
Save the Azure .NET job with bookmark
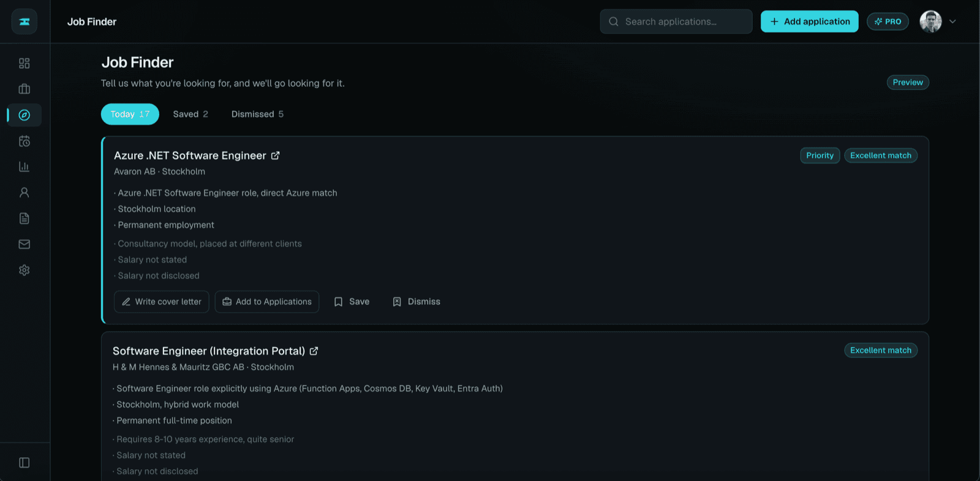352,302
